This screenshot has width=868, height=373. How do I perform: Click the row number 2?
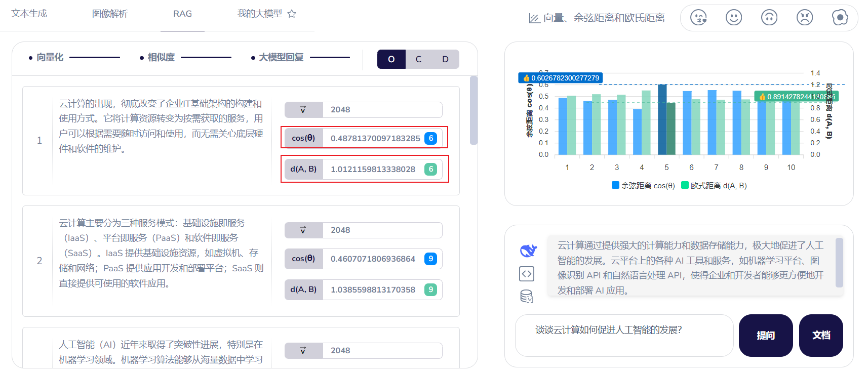[40, 261]
